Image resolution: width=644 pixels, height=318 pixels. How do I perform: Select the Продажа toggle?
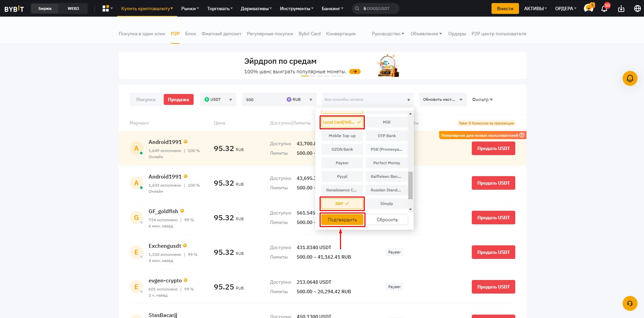click(x=178, y=99)
